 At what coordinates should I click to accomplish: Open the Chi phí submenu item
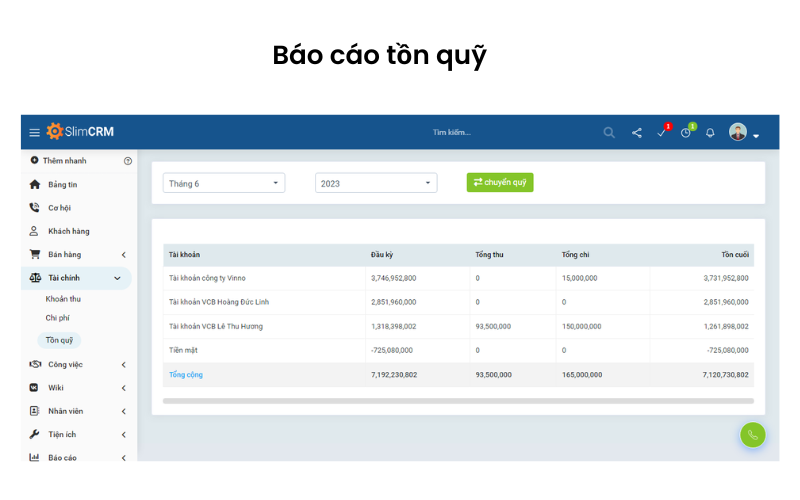[x=57, y=318]
